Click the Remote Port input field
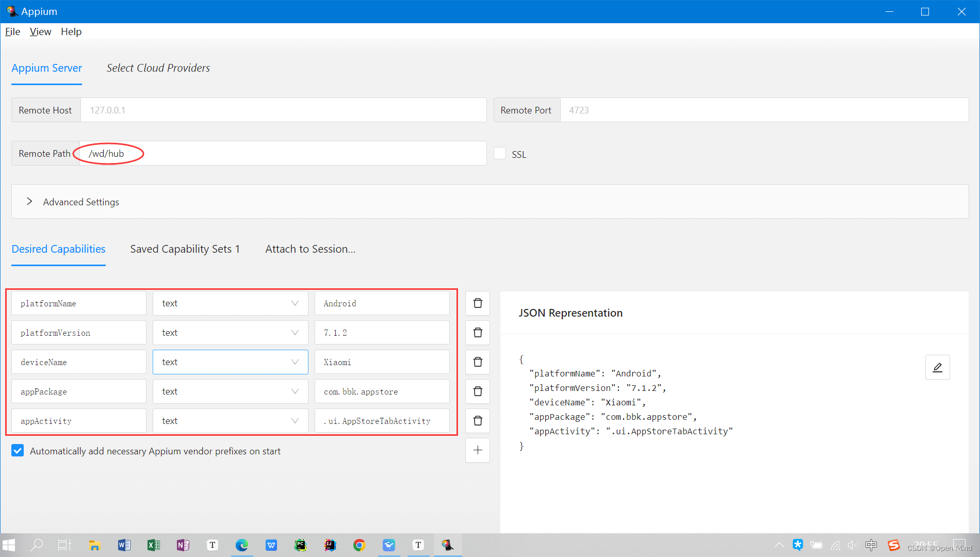Image resolution: width=980 pixels, height=557 pixels. click(764, 110)
